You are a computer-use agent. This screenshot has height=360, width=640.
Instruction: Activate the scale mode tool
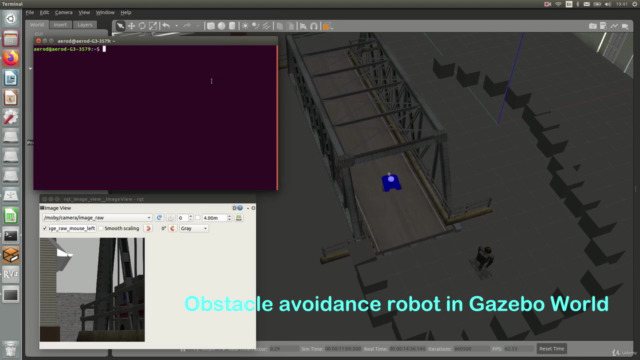point(153,26)
